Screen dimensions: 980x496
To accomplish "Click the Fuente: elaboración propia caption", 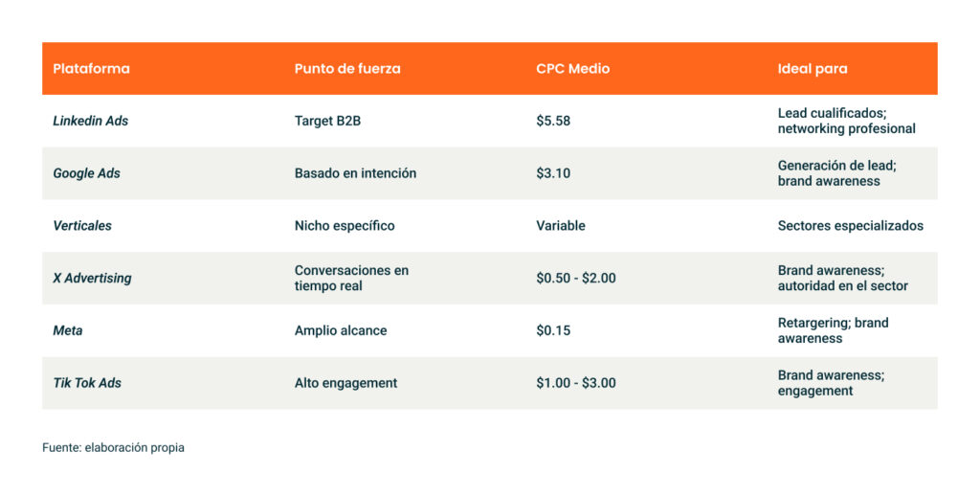I will coord(113,447).
